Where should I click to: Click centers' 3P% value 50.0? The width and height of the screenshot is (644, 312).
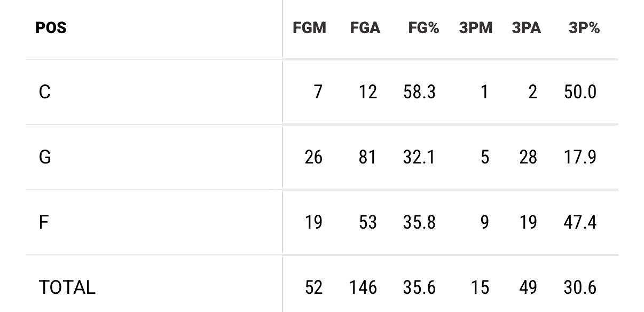(x=580, y=92)
